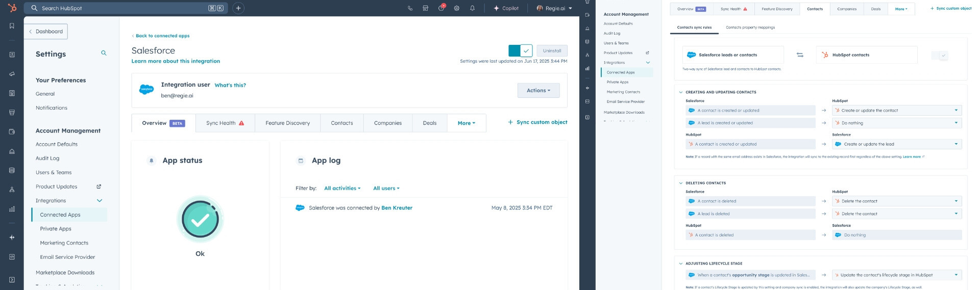Image resolution: width=980 pixels, height=290 pixels.
Task: Open the All users filter
Action: 386,188
